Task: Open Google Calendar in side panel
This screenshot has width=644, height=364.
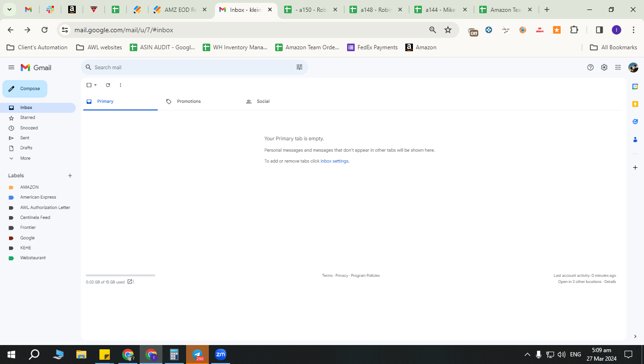Action: pos(635,86)
